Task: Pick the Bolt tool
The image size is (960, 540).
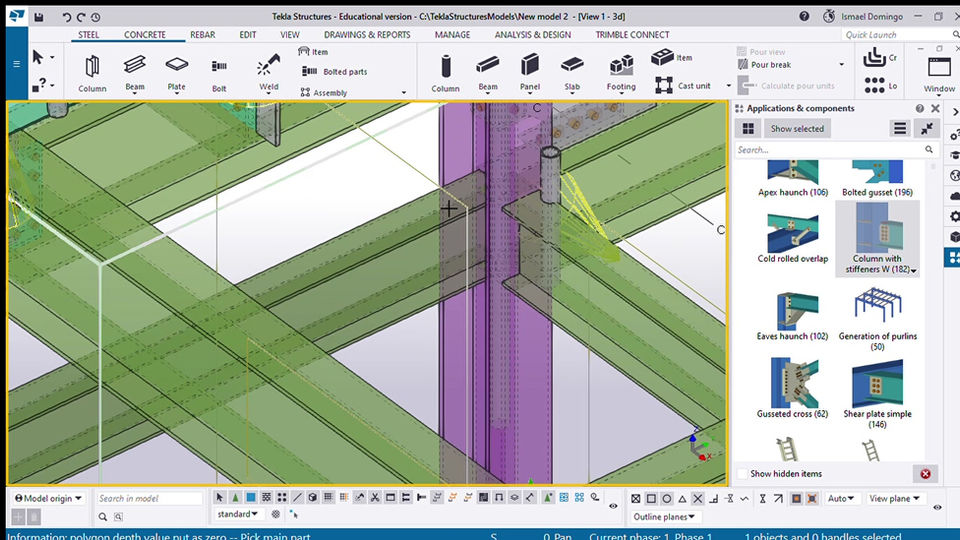Action: (219, 73)
